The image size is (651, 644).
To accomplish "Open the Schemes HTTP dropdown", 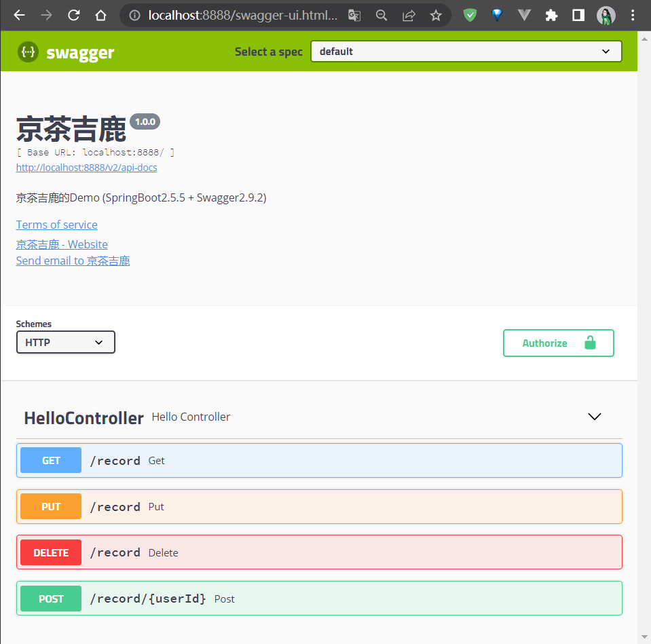I will tap(66, 342).
